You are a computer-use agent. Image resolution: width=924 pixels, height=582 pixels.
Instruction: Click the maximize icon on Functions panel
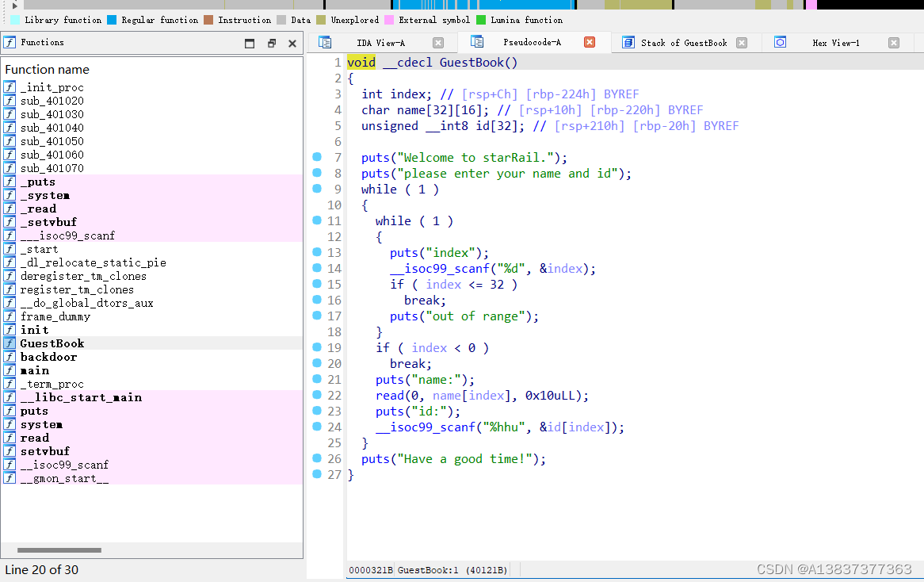(248, 42)
